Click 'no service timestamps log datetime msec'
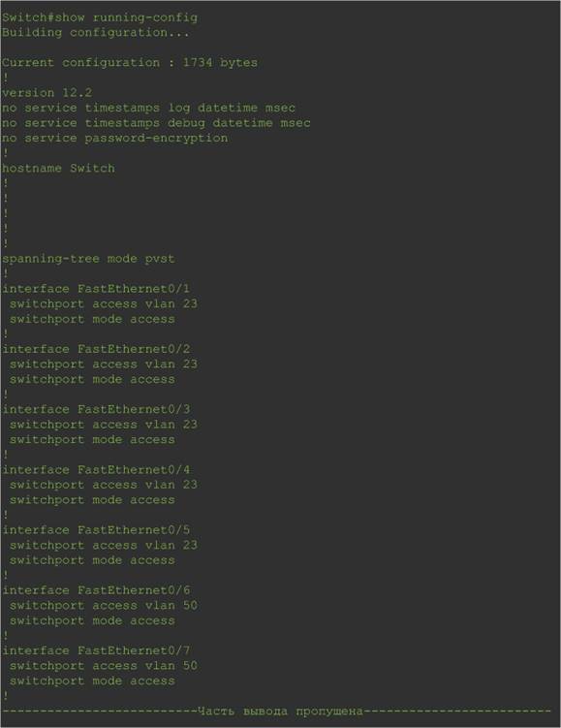The width and height of the screenshot is (561, 728). (148, 108)
